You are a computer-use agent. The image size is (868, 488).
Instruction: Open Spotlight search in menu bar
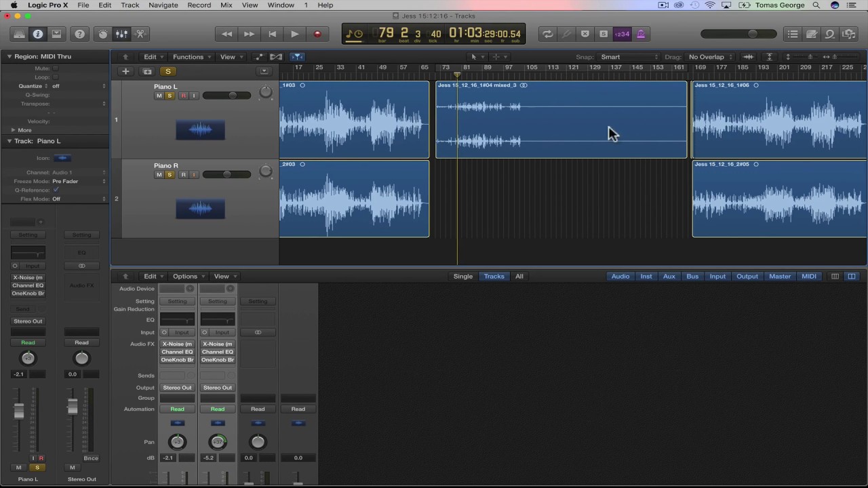816,5
